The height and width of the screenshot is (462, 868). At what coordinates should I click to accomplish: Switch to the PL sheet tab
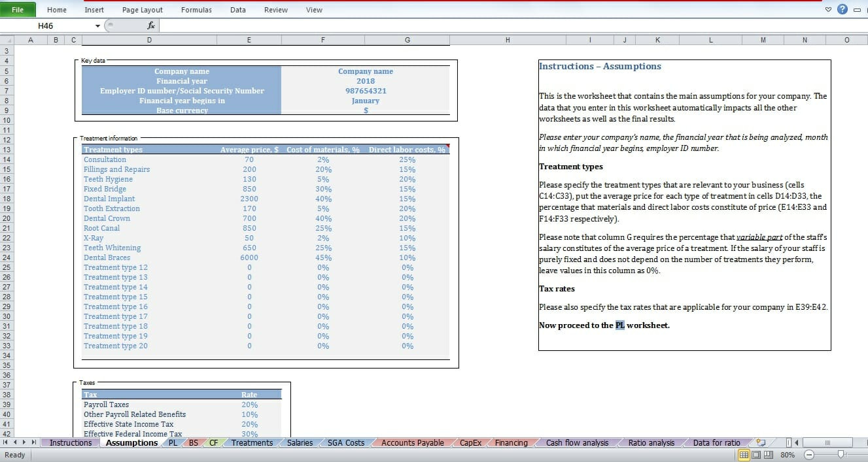tap(173, 442)
